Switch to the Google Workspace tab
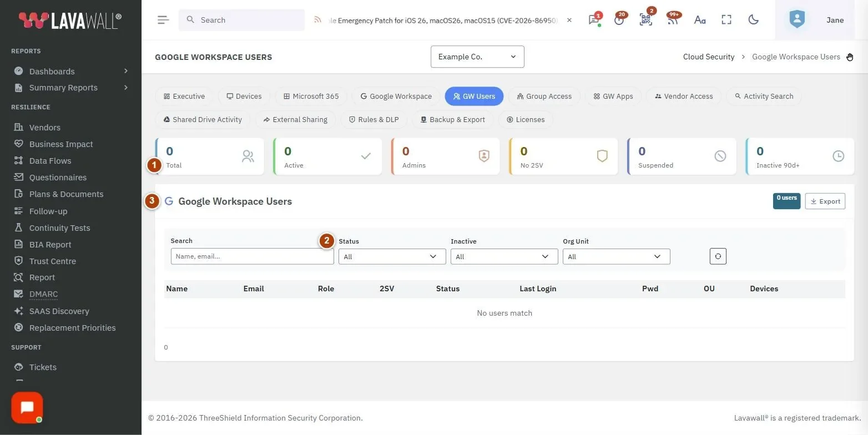Screen dimensions: 868x435 [x=396, y=96]
